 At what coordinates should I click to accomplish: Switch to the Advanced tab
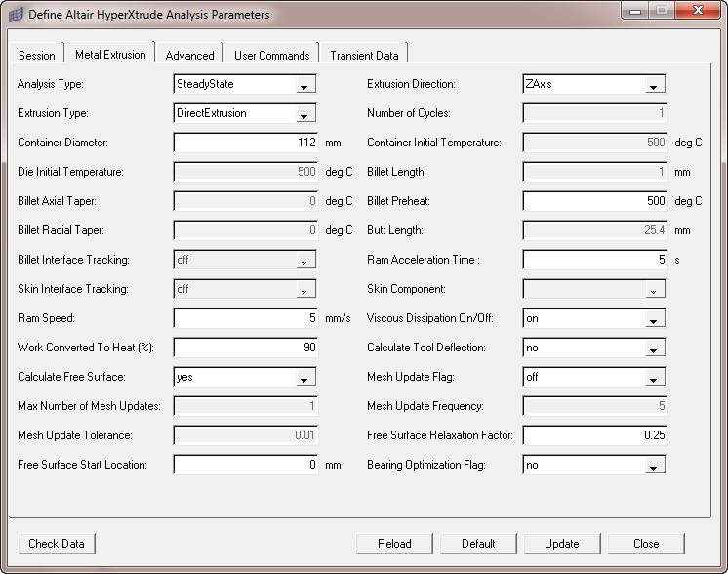(189, 56)
